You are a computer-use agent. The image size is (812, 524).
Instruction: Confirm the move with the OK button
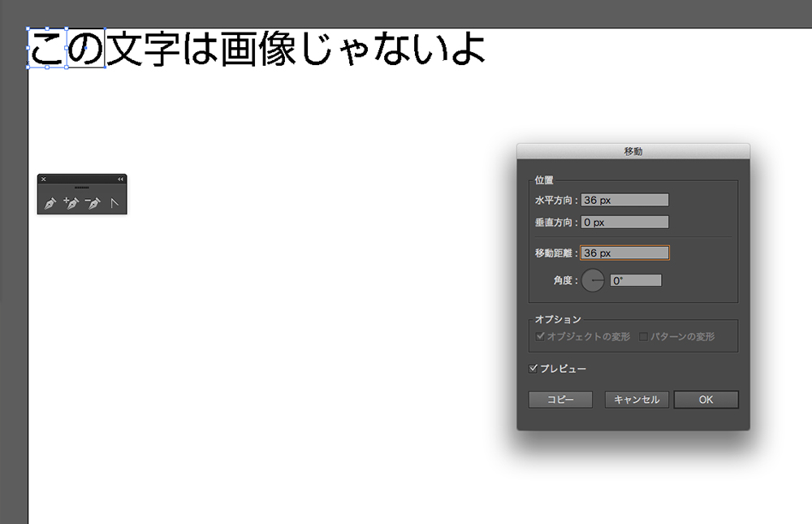coord(706,399)
